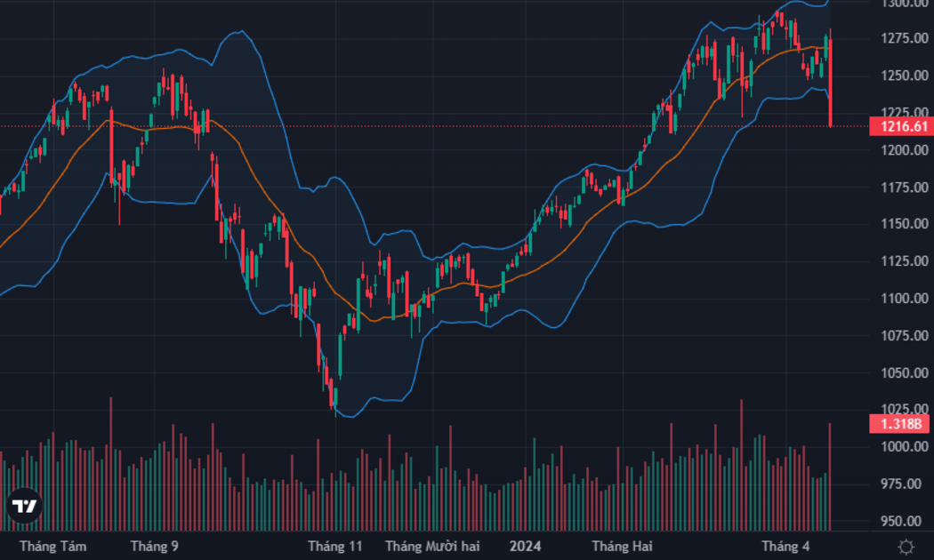Click the red 1216.61 current price label
Viewport: 934px width, 560px height.
901,126
